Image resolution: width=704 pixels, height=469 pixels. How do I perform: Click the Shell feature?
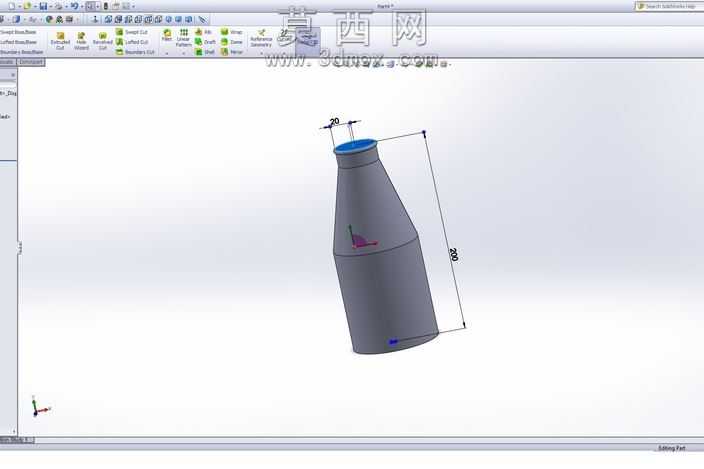point(205,52)
